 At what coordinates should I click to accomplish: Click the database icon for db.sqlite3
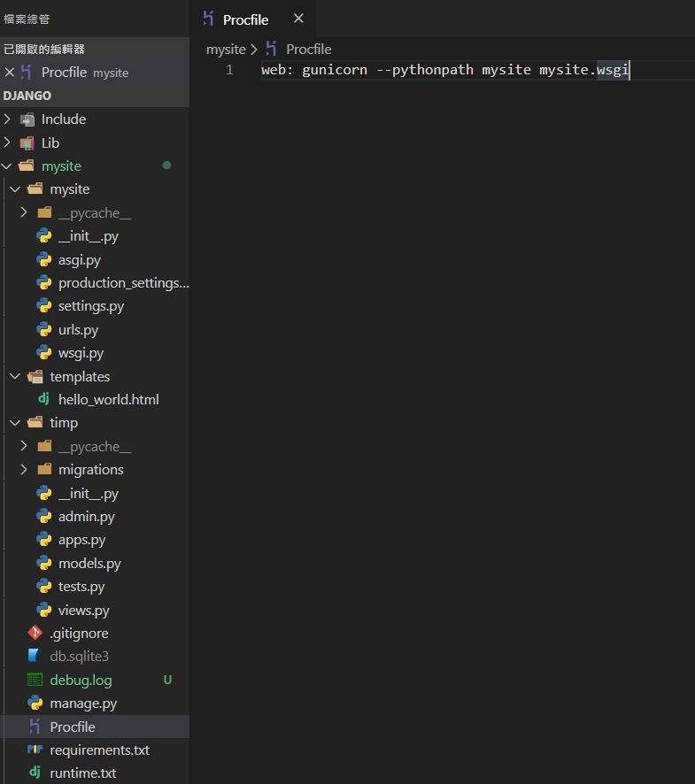[35, 657]
